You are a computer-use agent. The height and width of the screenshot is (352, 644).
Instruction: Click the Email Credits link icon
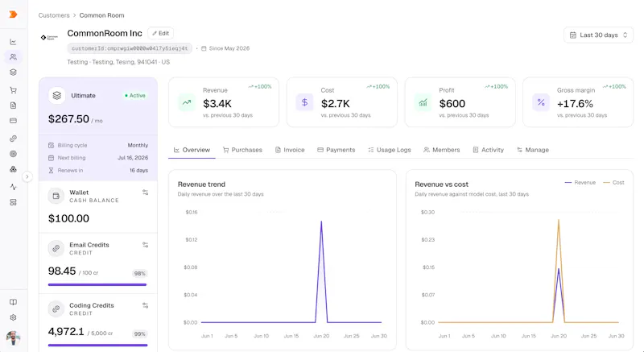(56, 249)
